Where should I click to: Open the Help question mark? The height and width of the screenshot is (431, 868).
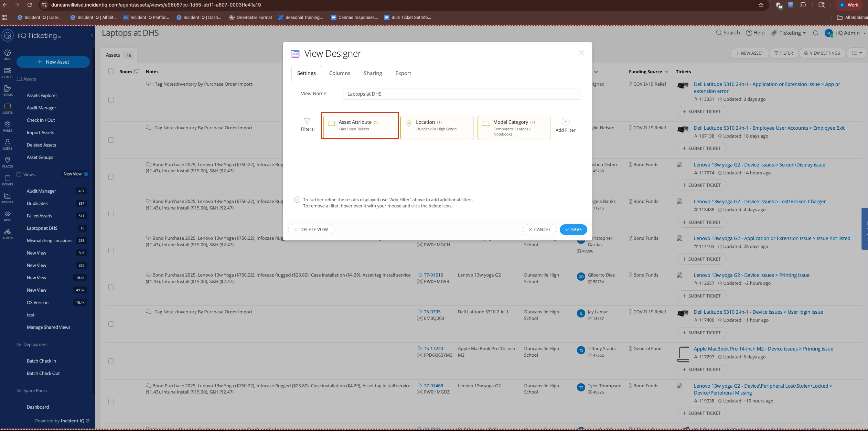click(x=749, y=33)
